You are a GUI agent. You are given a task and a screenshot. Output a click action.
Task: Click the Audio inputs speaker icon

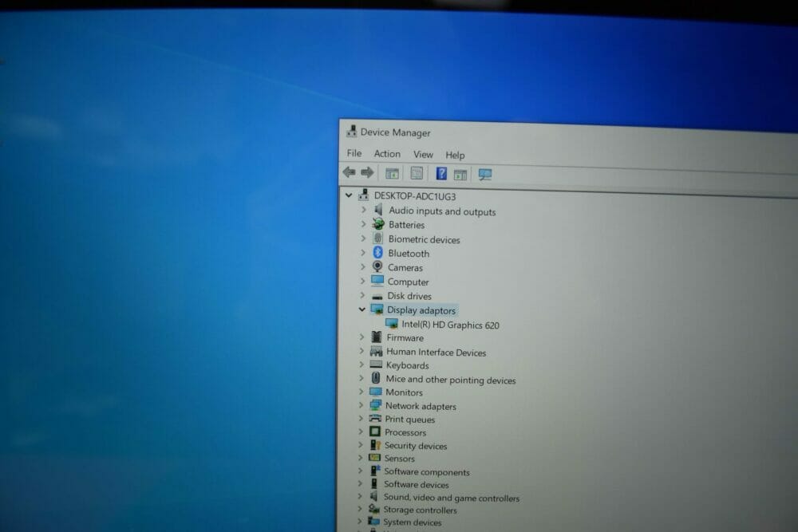click(378, 210)
